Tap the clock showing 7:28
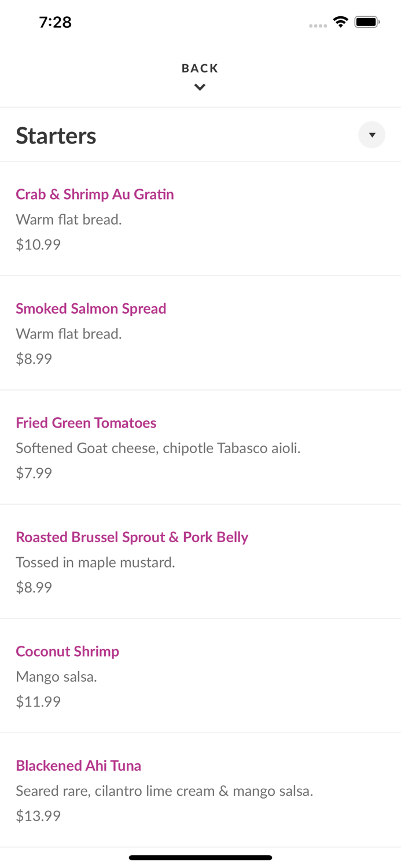 pyautogui.click(x=55, y=22)
